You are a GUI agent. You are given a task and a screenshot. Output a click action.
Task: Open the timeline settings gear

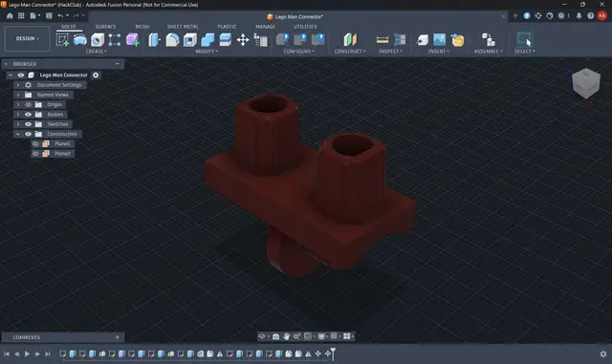pyautogui.click(x=603, y=353)
